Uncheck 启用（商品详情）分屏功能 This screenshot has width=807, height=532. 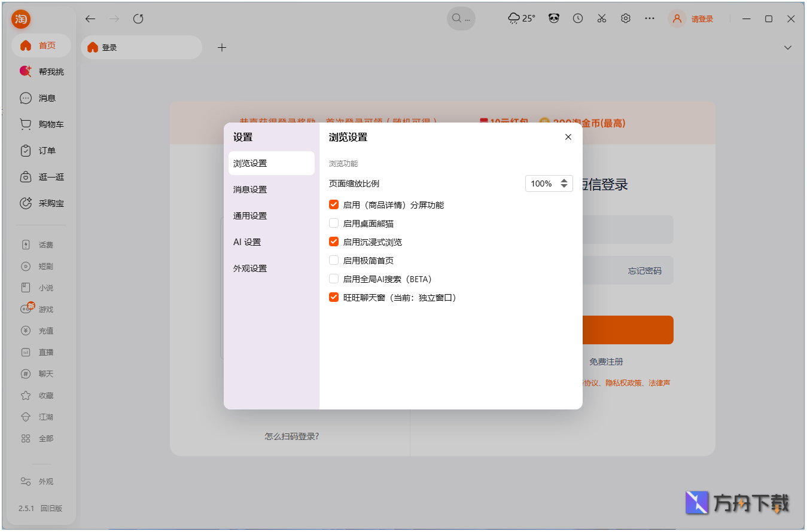(x=334, y=205)
